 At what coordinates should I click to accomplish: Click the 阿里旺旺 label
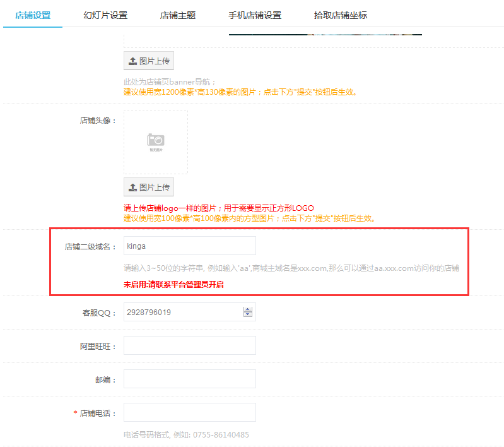tap(98, 347)
